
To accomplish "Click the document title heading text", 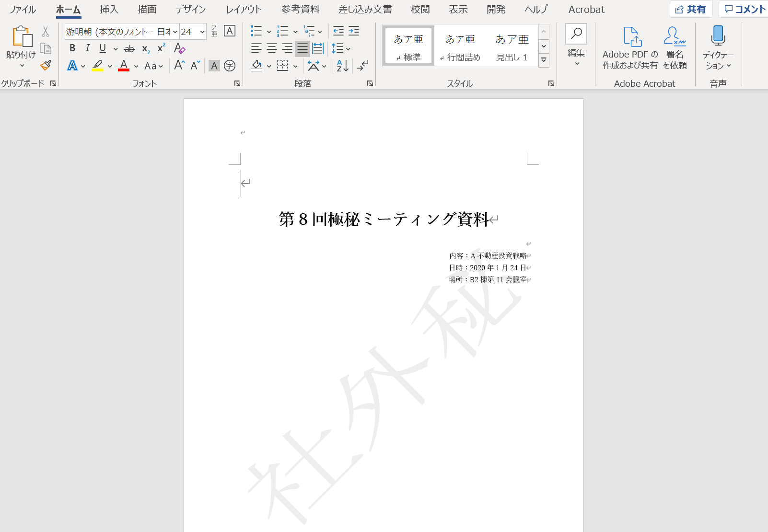I will pyautogui.click(x=384, y=219).
